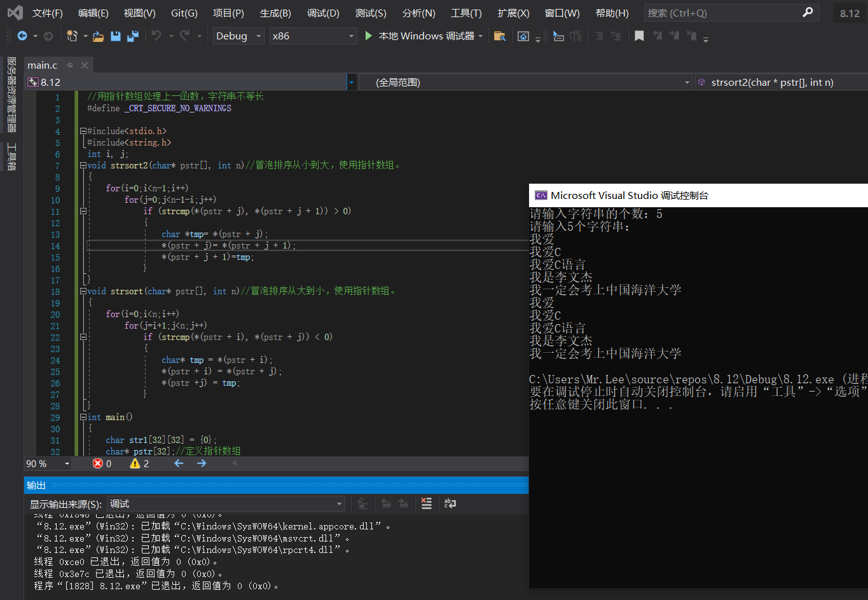The height and width of the screenshot is (600, 868).
Task: Open the 8.12 project scope dropdown
Action: tap(351, 82)
